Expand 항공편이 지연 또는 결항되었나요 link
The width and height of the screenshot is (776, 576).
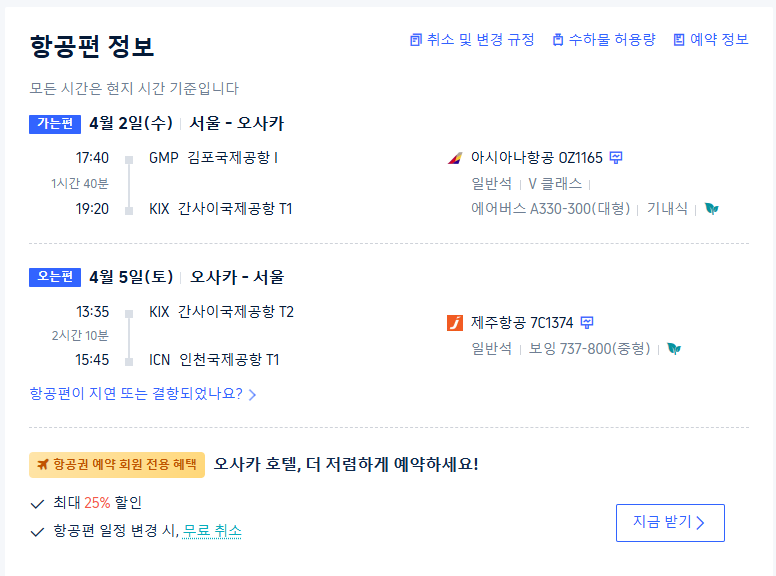[x=143, y=394]
